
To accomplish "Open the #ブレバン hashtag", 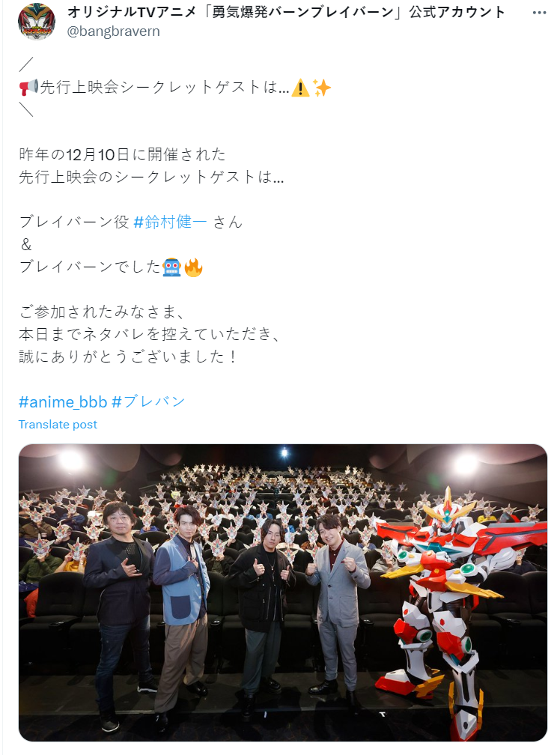I will (148, 401).
